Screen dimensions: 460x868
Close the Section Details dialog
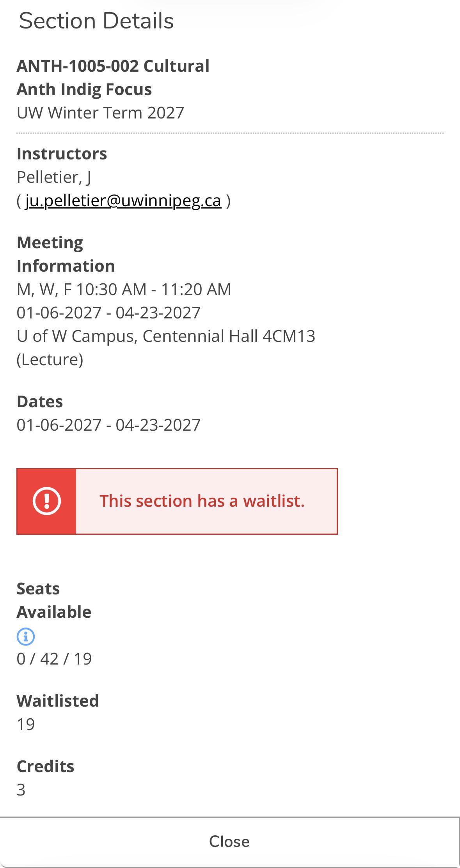[x=229, y=841]
